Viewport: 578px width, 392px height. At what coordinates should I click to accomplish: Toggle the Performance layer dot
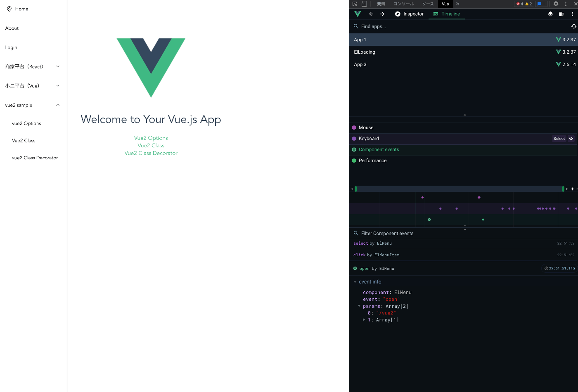[x=354, y=161]
